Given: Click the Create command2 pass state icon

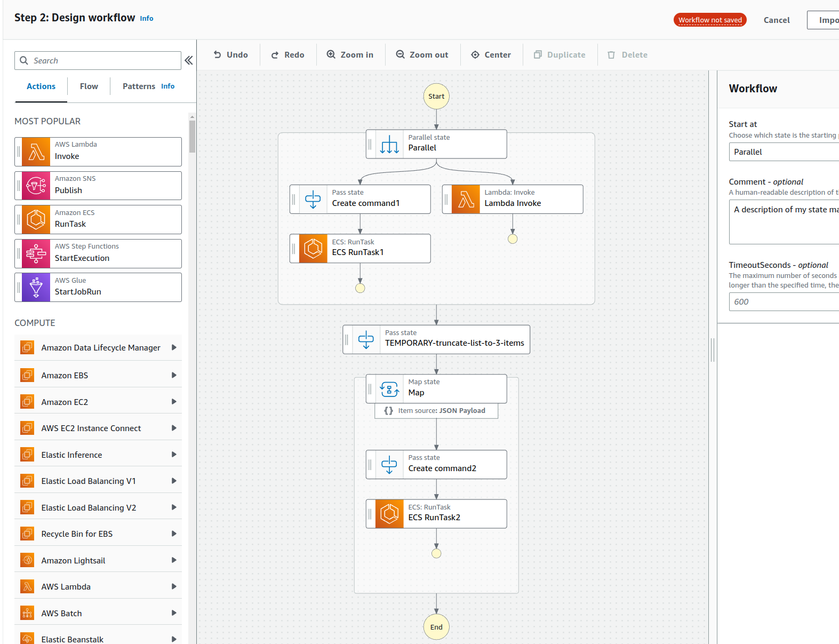Looking at the screenshot, I should point(389,465).
